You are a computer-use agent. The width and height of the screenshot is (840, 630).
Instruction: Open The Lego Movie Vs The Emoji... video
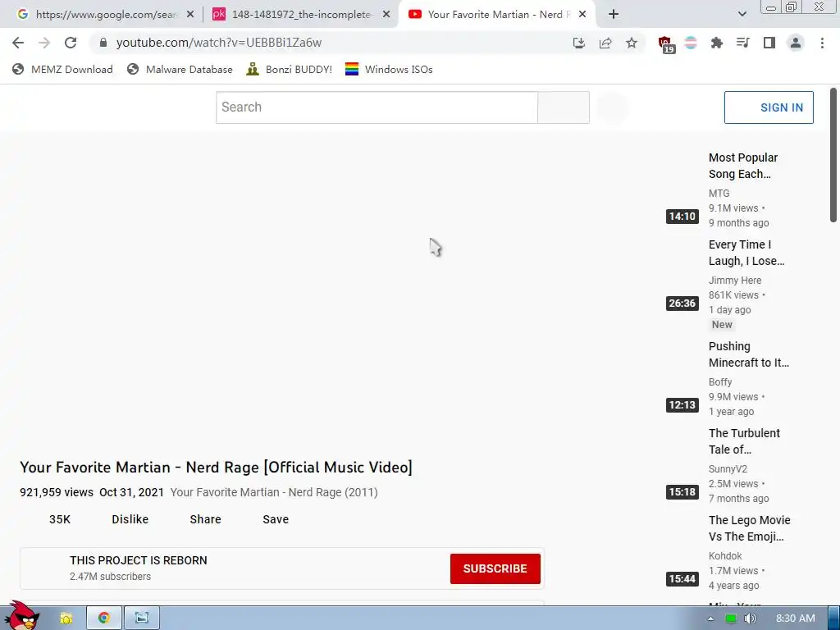pyautogui.click(x=750, y=528)
